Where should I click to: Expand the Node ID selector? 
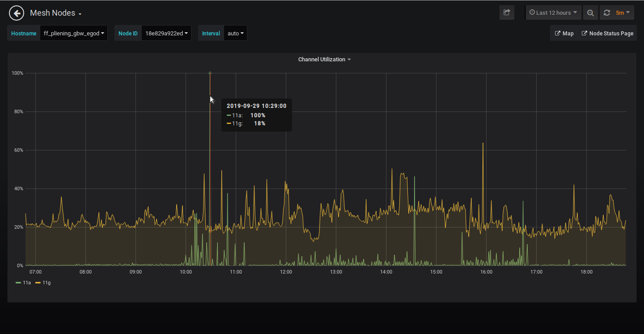[x=166, y=33]
